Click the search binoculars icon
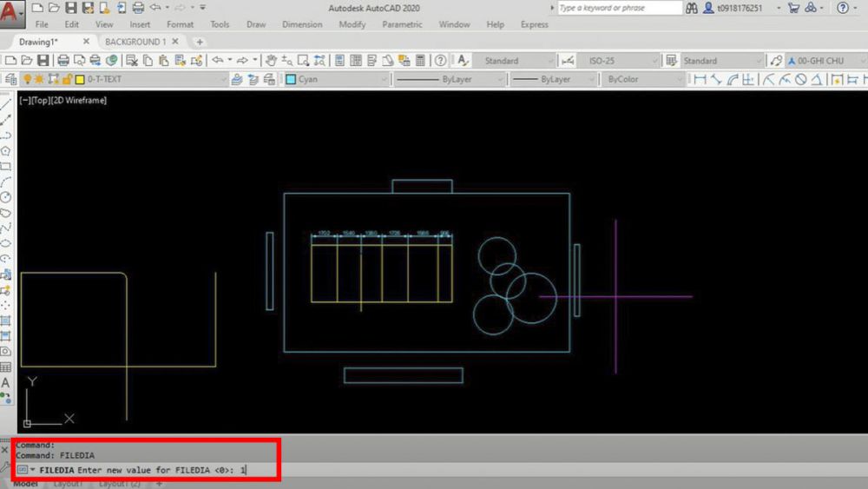Image resolution: width=868 pixels, height=489 pixels. click(x=692, y=8)
